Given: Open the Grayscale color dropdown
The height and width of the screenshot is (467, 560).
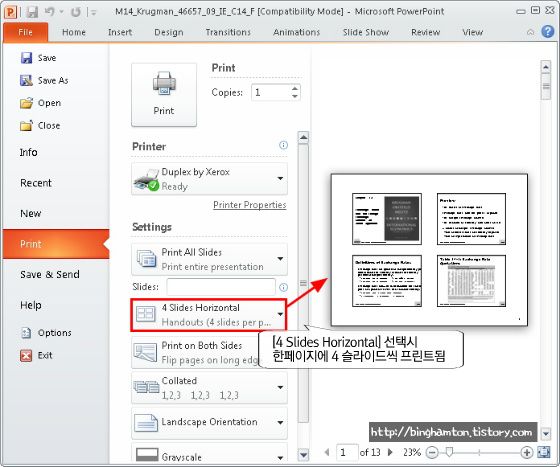Looking at the screenshot, I should pos(209,453).
